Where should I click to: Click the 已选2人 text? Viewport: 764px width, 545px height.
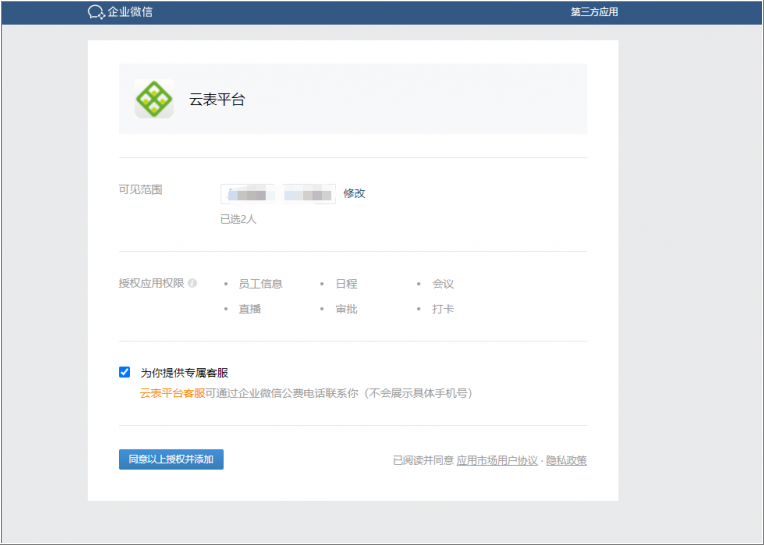click(238, 219)
